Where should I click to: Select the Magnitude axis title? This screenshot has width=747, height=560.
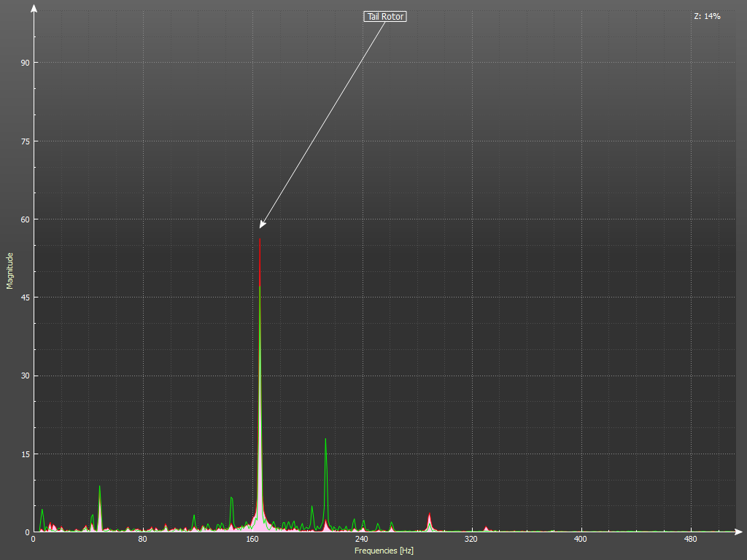pos(10,271)
